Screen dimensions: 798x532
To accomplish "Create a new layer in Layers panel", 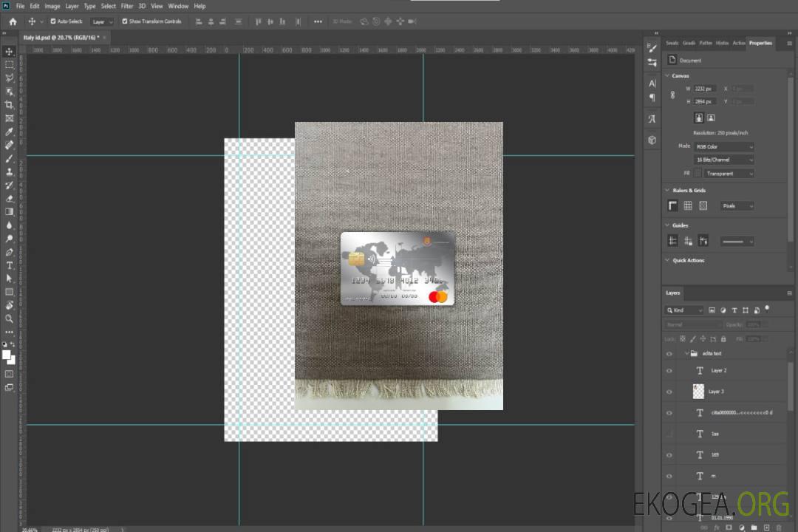I will [x=766, y=528].
